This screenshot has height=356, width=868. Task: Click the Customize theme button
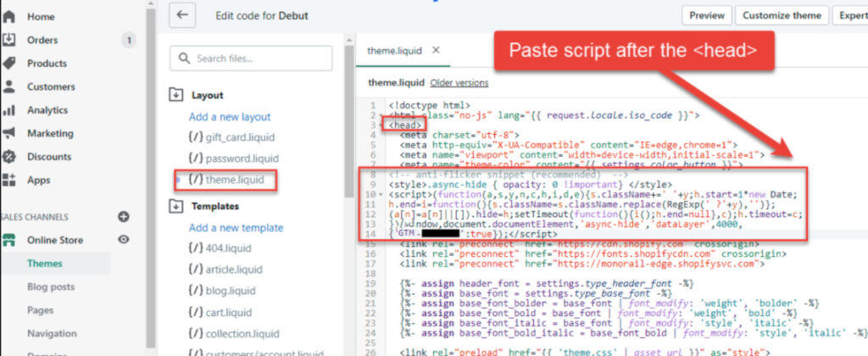[x=782, y=15]
